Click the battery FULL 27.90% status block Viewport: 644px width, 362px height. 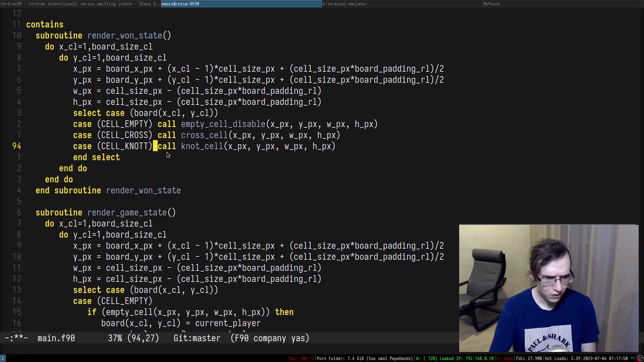(x=529, y=358)
